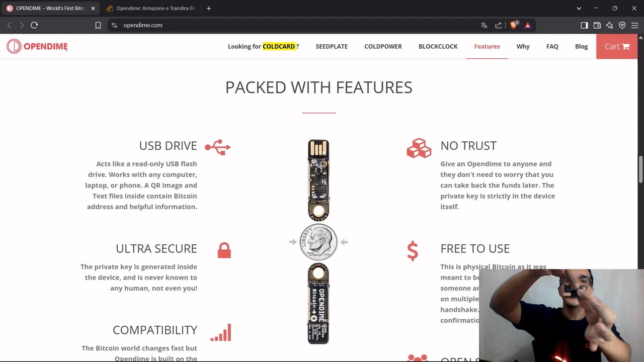The height and width of the screenshot is (362, 644).
Task: Bookmark this page via bookmark icon
Action: (98, 25)
